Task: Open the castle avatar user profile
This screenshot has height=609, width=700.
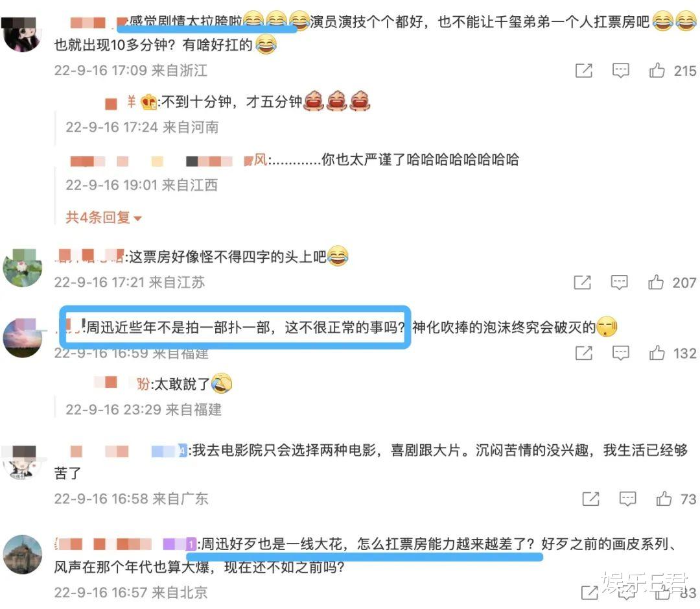Action: pyautogui.click(x=22, y=555)
